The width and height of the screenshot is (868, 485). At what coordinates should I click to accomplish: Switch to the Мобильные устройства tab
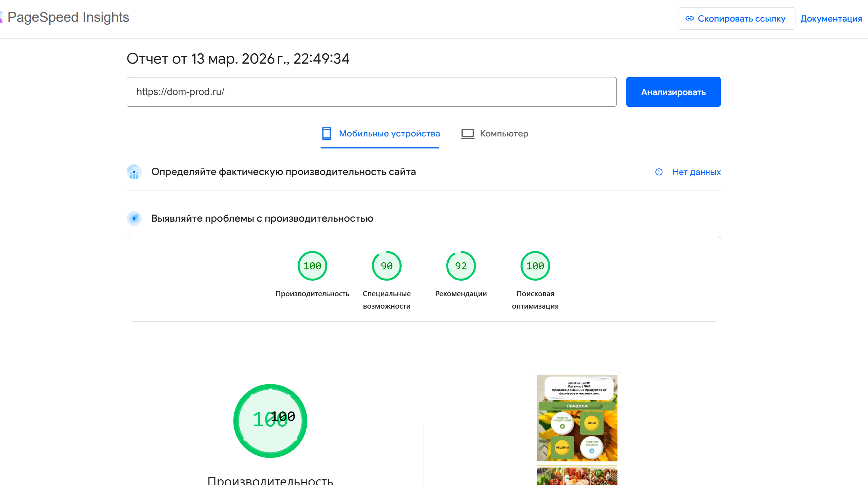(x=380, y=134)
